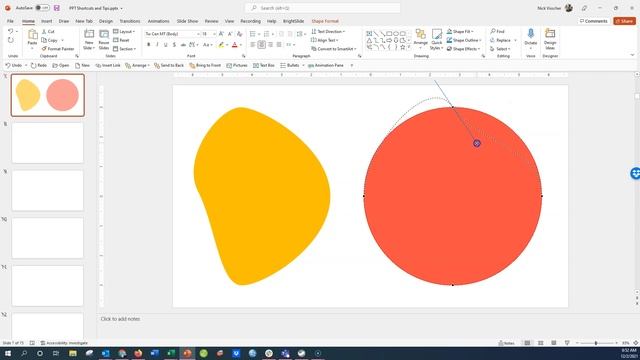
Task: Click the Cut command
Action: point(48,31)
